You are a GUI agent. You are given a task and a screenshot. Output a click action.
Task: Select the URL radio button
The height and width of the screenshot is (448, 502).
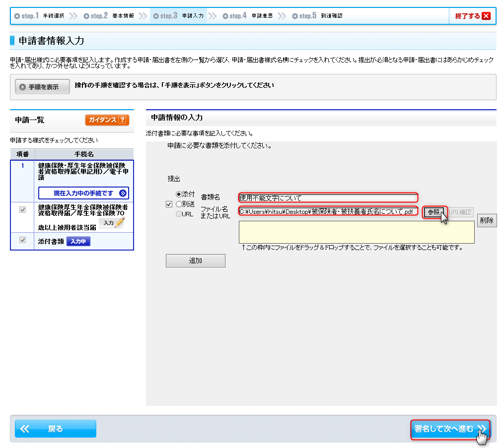(179, 214)
